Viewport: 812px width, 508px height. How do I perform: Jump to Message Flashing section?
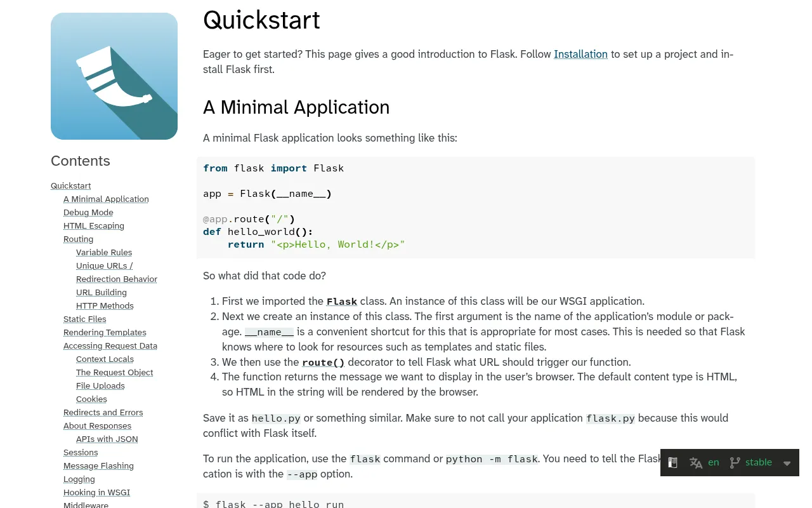pos(98,465)
